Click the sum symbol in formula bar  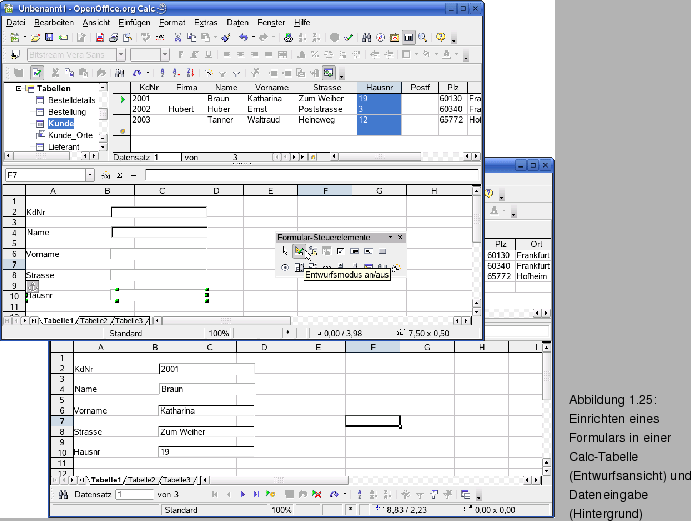pyautogui.click(x=118, y=175)
